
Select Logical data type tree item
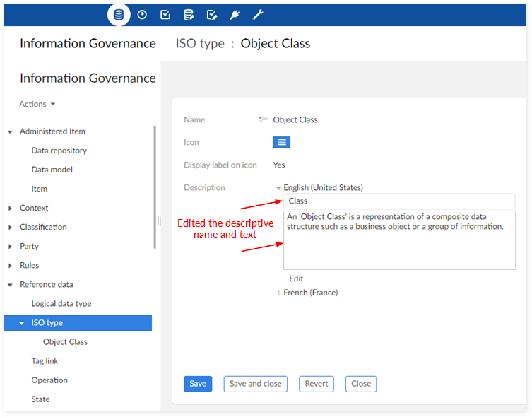click(x=61, y=304)
